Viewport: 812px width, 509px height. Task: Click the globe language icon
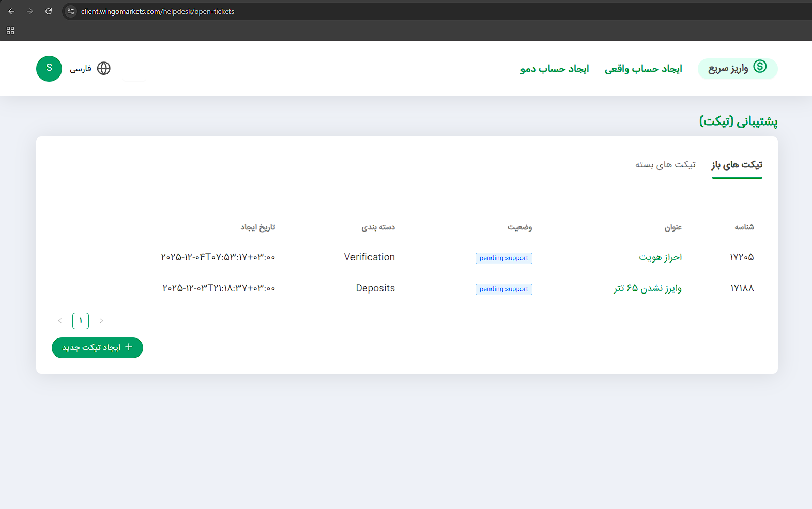point(104,69)
